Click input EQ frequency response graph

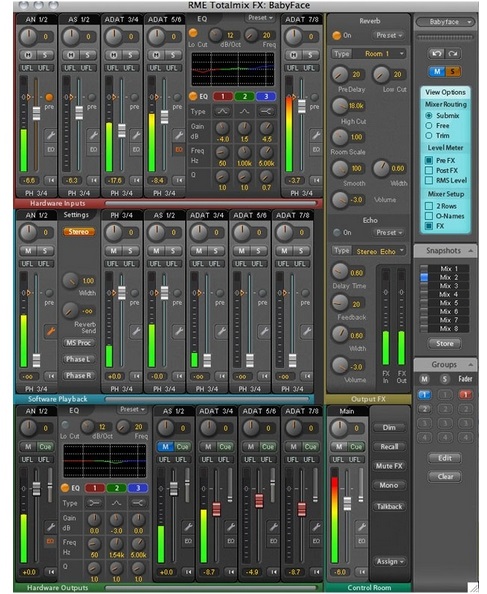[x=233, y=69]
